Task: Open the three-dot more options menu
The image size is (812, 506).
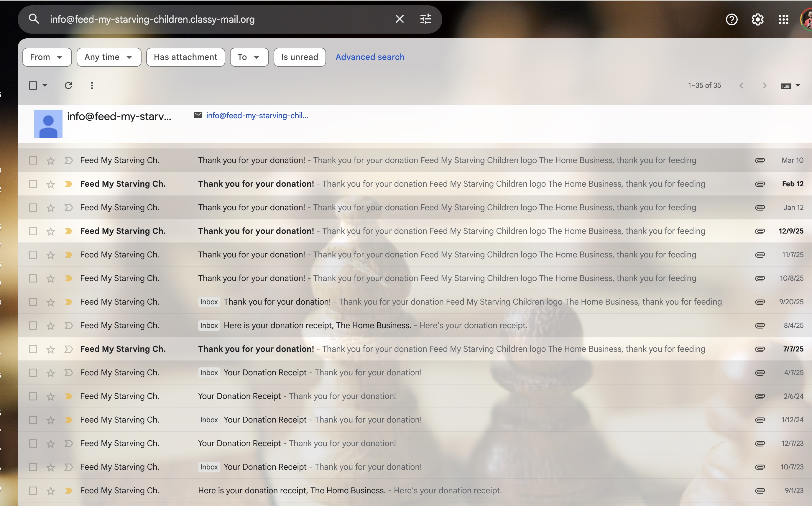Action: pyautogui.click(x=92, y=86)
